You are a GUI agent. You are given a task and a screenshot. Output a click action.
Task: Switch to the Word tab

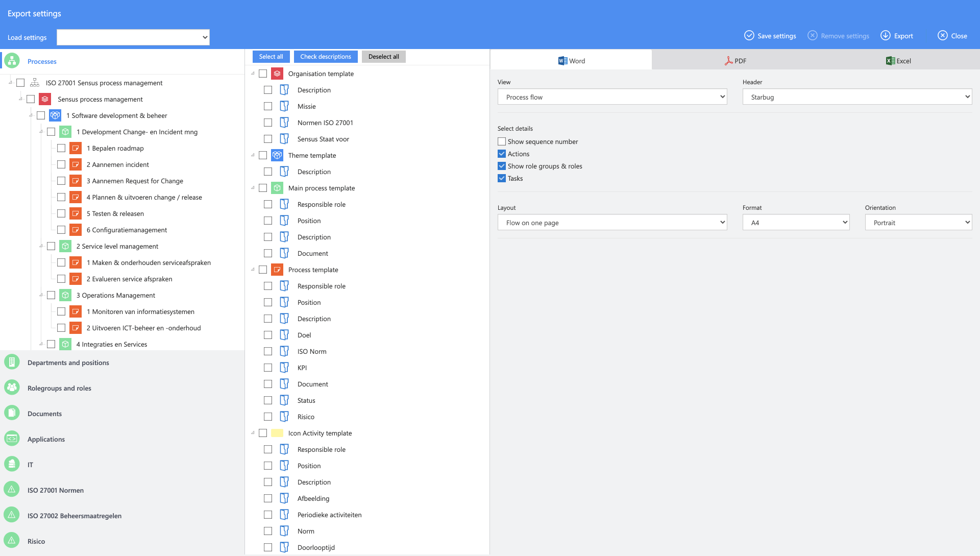click(x=571, y=61)
